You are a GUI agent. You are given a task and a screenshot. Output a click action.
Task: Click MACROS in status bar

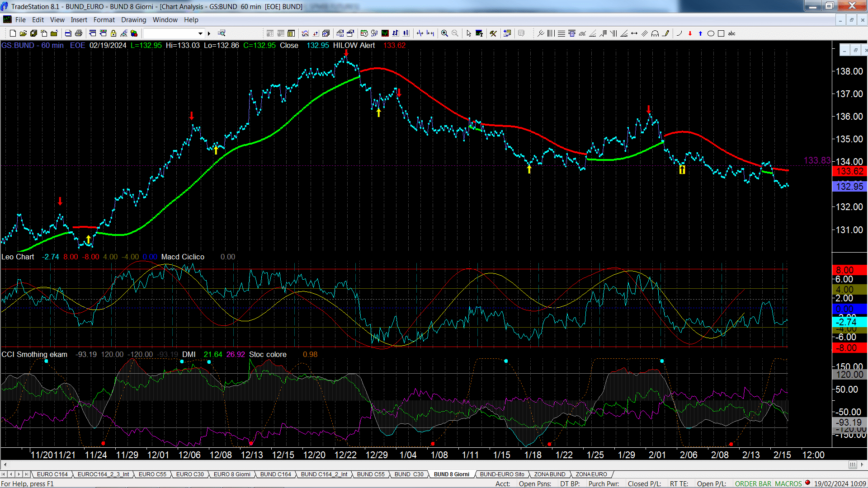click(x=788, y=483)
